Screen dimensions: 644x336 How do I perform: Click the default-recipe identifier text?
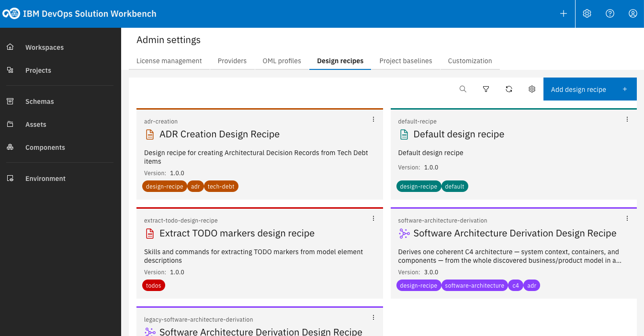(418, 122)
